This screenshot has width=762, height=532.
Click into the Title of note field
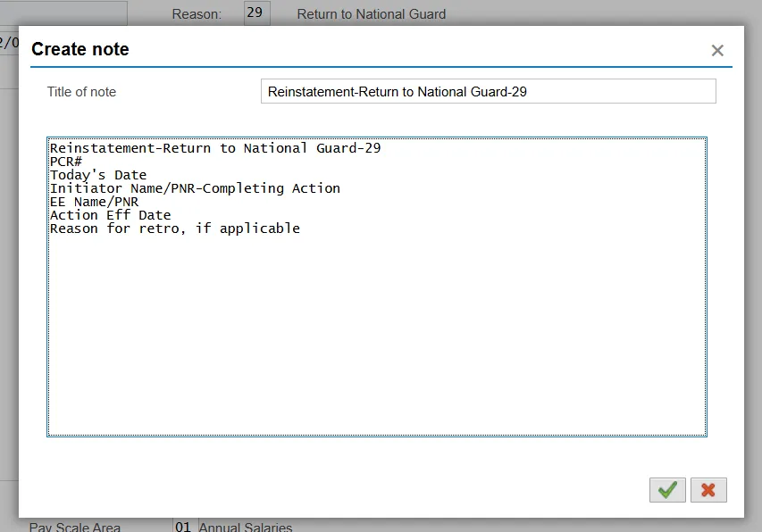point(488,91)
